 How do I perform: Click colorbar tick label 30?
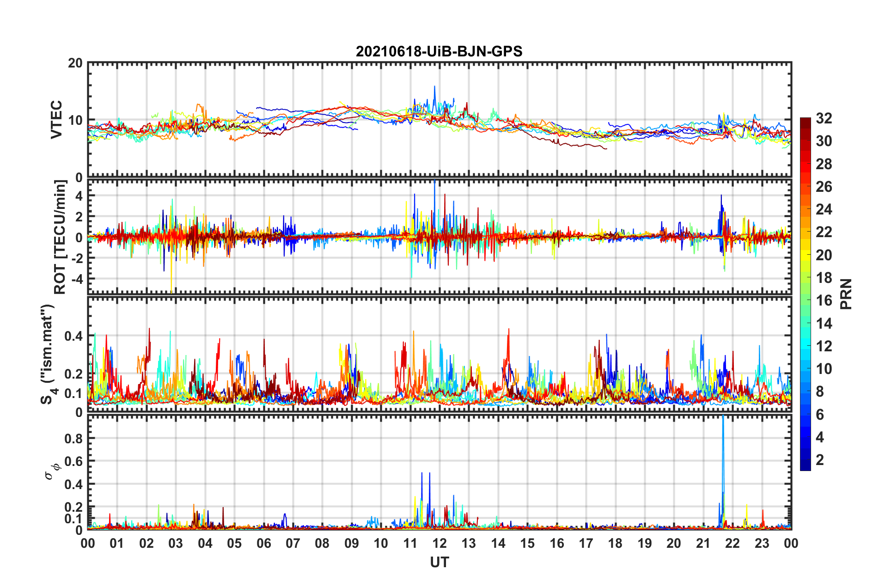tap(824, 141)
